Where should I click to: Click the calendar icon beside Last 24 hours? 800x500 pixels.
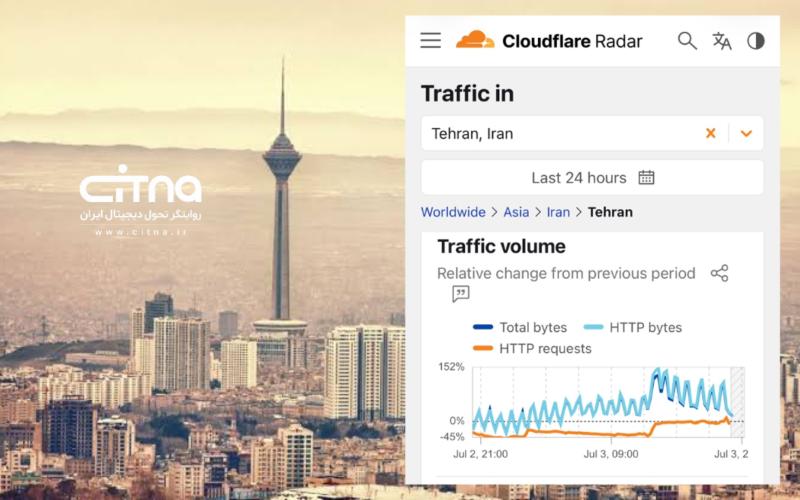[x=646, y=178]
